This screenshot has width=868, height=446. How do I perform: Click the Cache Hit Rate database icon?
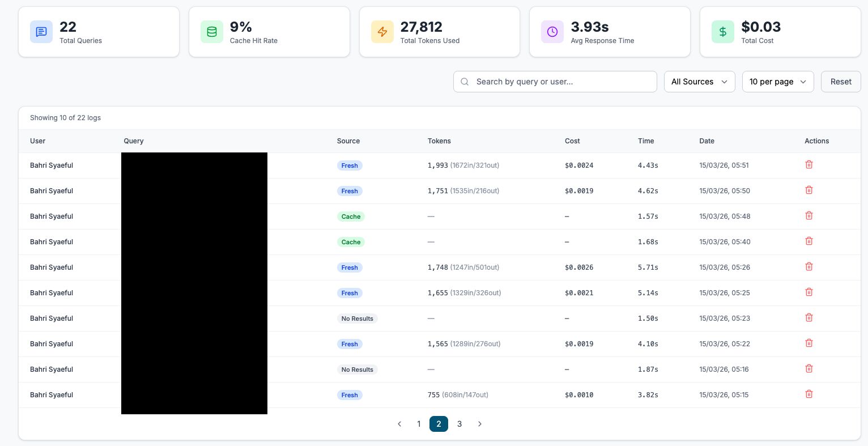click(211, 32)
